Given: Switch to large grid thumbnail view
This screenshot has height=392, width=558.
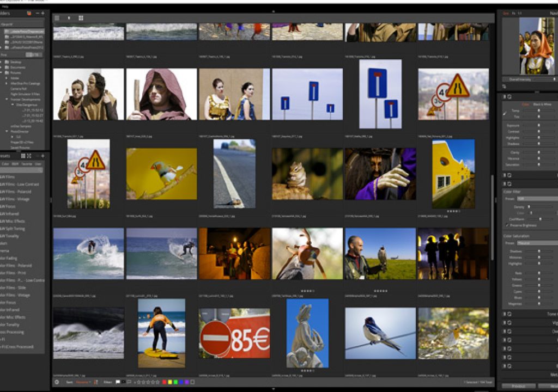Looking at the screenshot, I should (81, 18).
